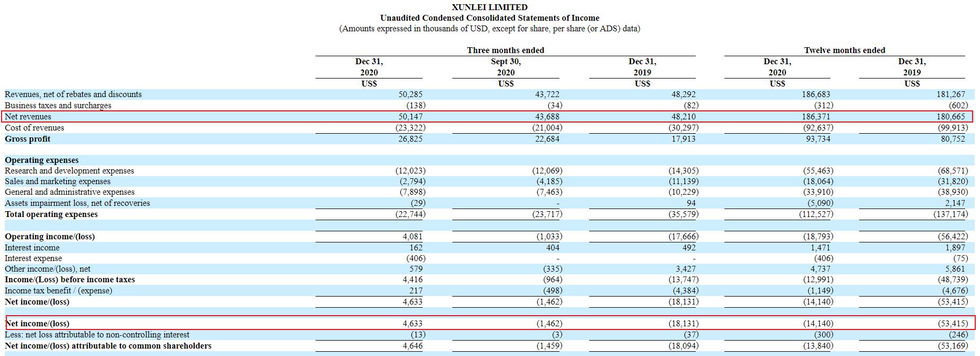Click the revenues value 48,292
Image resolution: width=980 pixels, height=356 pixels.
684,94
